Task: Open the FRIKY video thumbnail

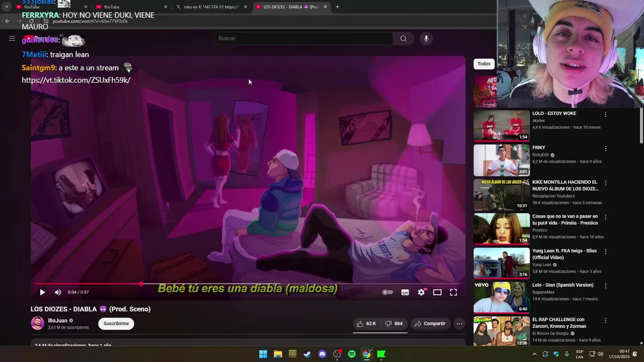Action: [502, 160]
